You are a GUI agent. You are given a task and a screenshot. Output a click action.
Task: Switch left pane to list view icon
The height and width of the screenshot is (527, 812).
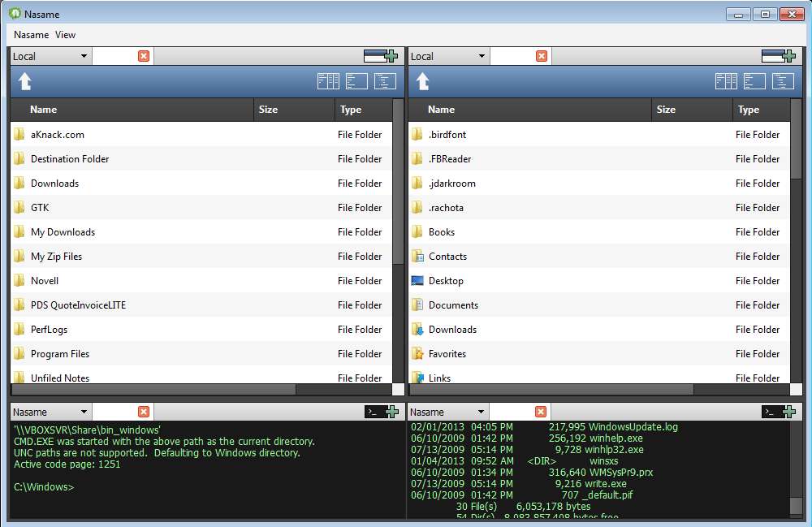click(x=356, y=81)
